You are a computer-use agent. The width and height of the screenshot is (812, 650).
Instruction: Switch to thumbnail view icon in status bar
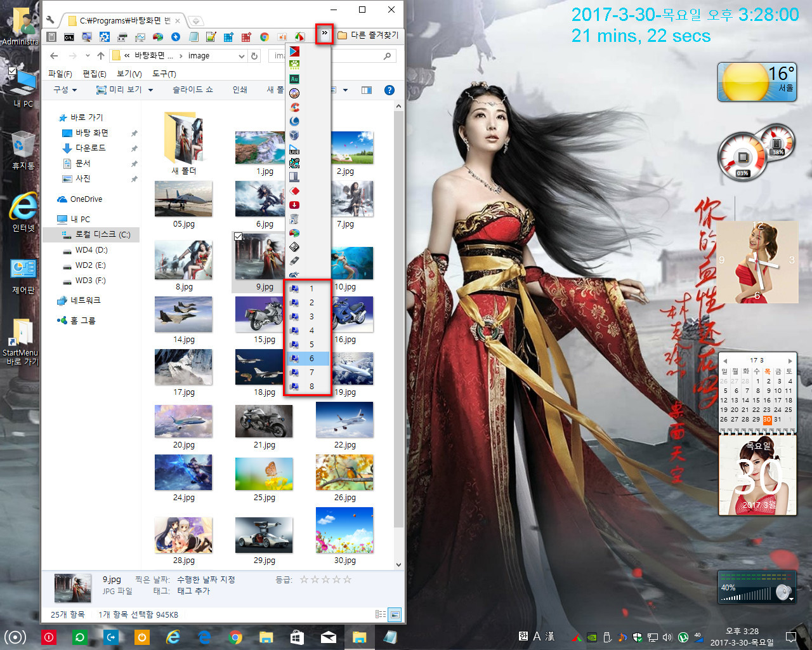click(x=395, y=614)
